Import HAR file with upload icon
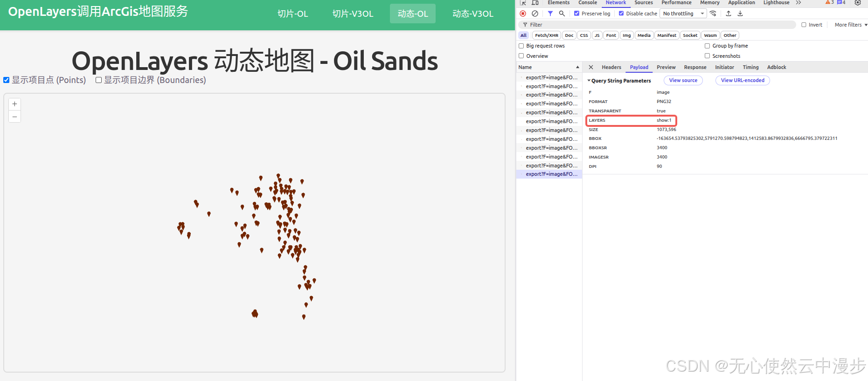This screenshot has width=868, height=381. pos(729,14)
